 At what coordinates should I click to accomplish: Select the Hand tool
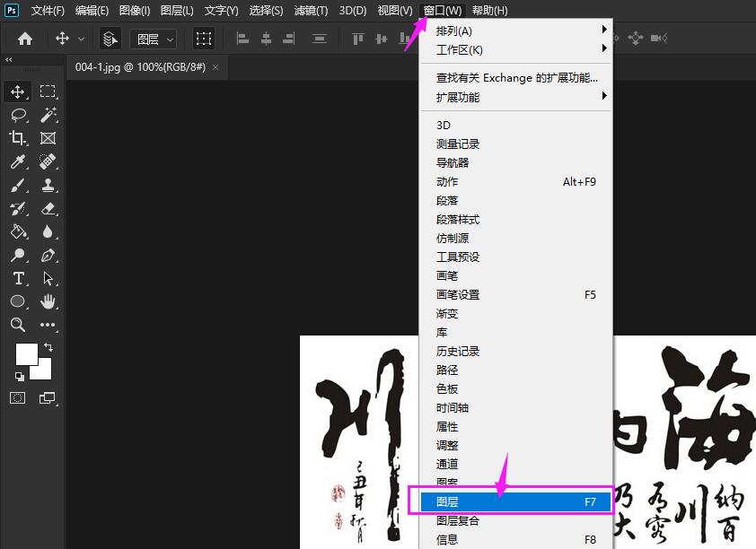point(48,301)
